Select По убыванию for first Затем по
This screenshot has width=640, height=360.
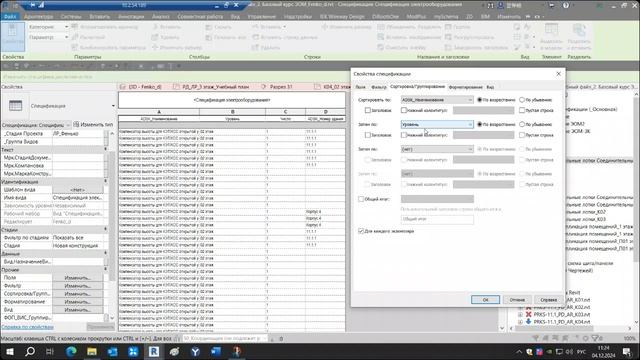point(522,124)
